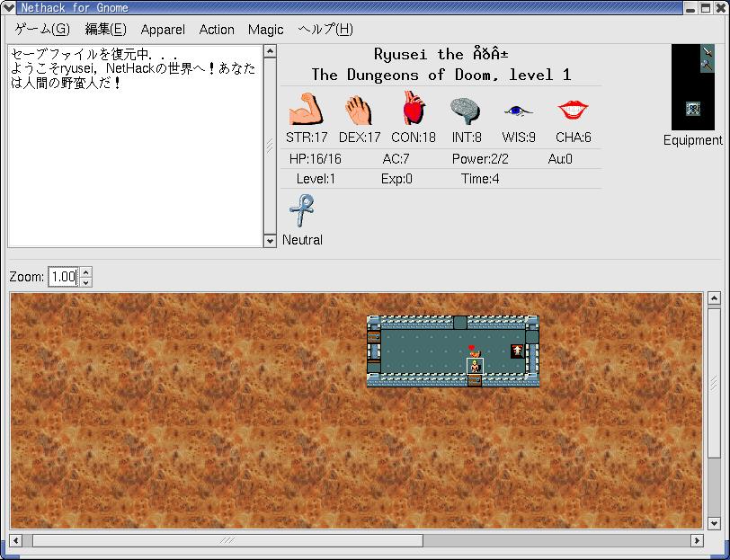Click the barbarian player character on the map

475,367
